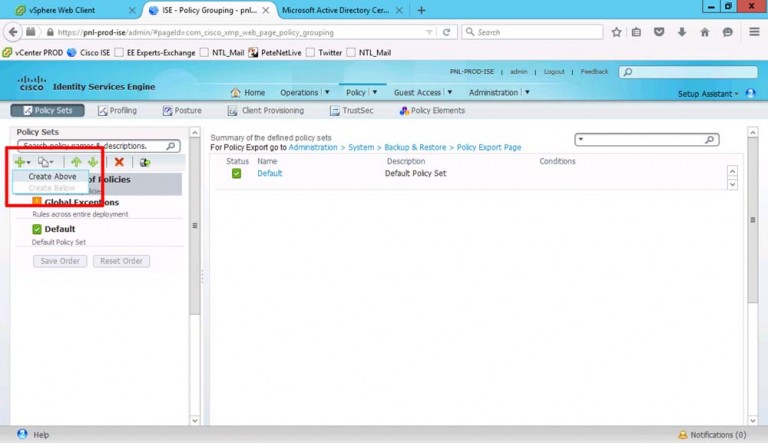Screen dimensions: 768x443
Task: Move Default row up with small arrow
Action: (x=732, y=171)
